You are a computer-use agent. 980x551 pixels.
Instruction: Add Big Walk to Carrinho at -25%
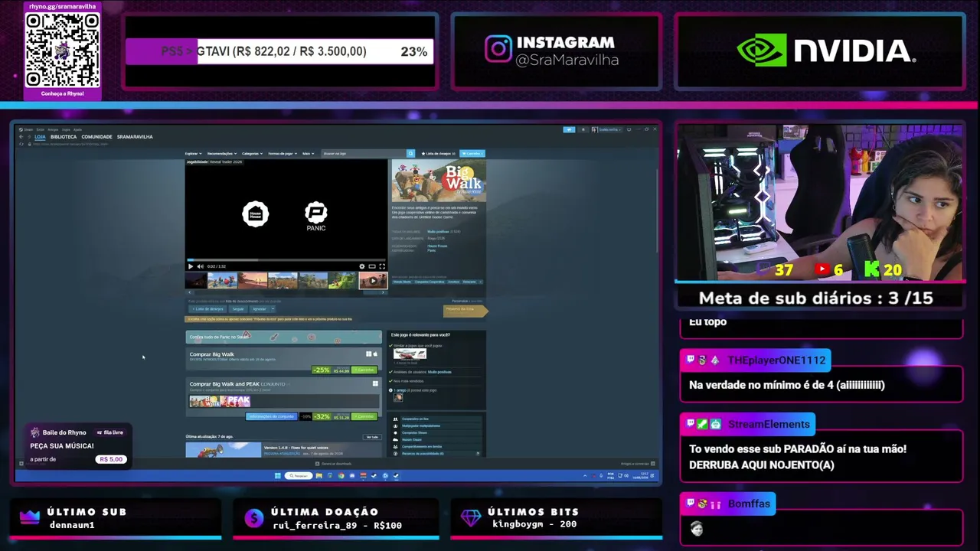pyautogui.click(x=364, y=370)
